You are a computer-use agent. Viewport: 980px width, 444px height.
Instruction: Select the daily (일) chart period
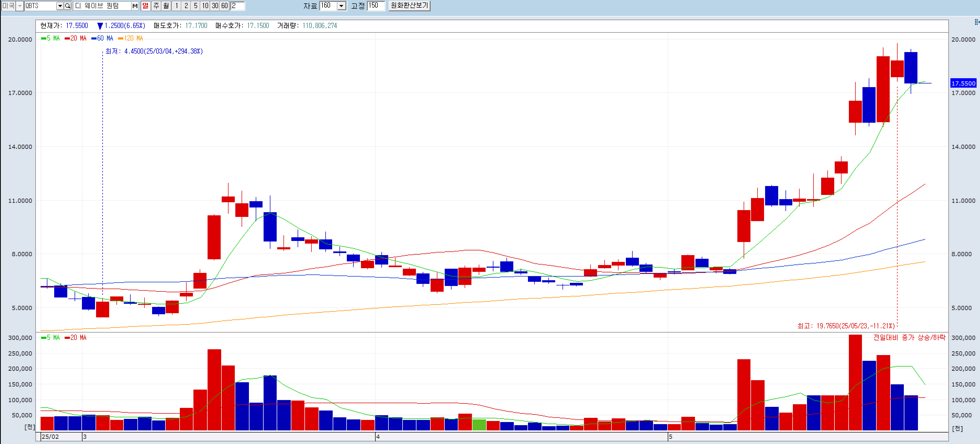coord(145,6)
